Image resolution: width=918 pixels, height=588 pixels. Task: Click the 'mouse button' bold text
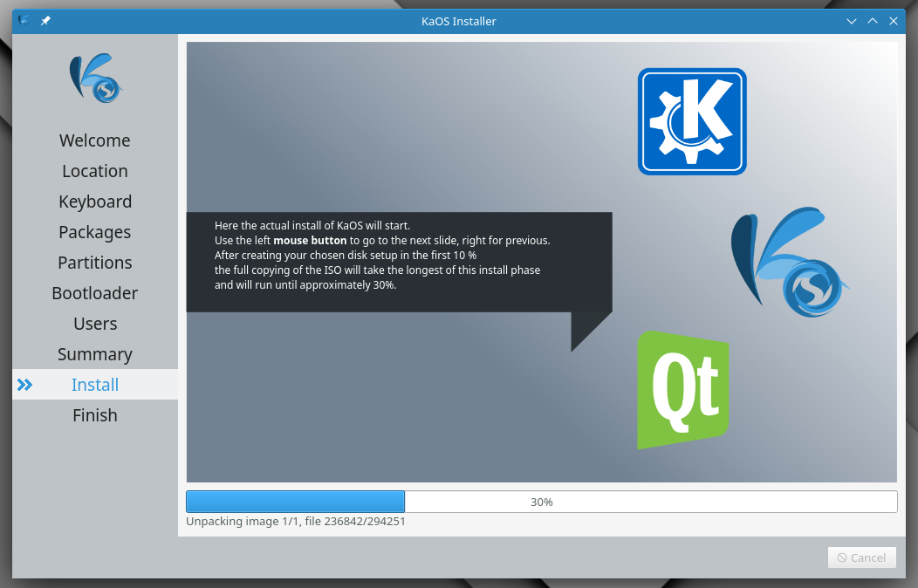pos(310,241)
